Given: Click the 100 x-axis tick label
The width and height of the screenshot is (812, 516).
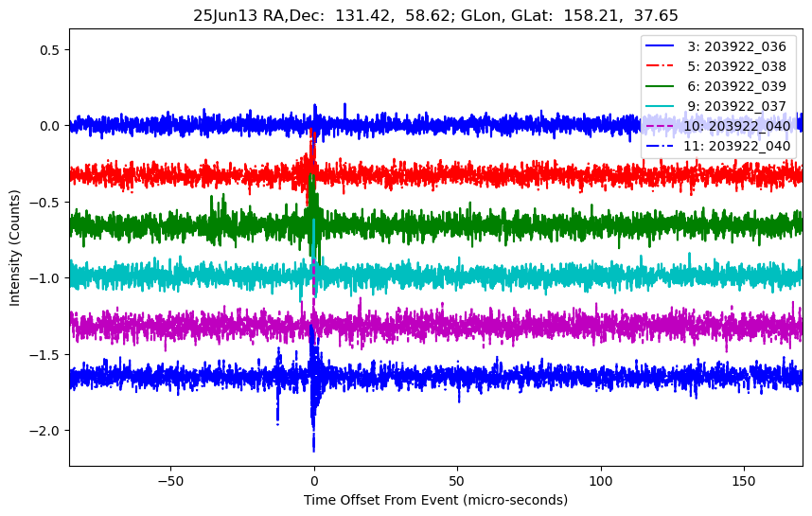Looking at the screenshot, I should coord(601,481).
